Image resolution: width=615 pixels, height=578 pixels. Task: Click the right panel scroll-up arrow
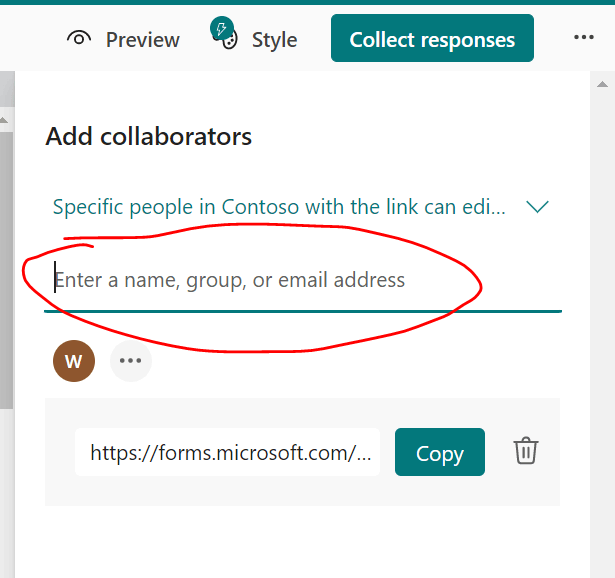(602, 84)
